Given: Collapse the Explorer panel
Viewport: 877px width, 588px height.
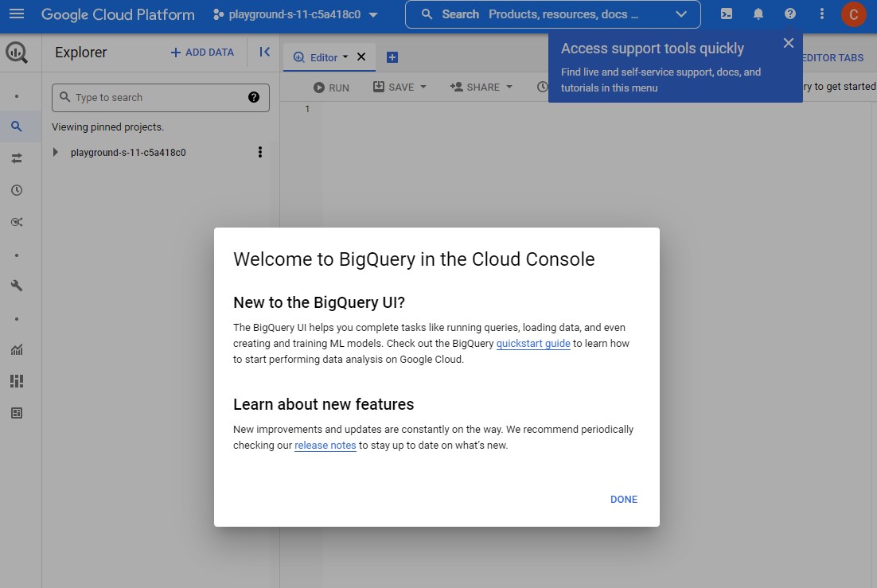Looking at the screenshot, I should [x=264, y=52].
